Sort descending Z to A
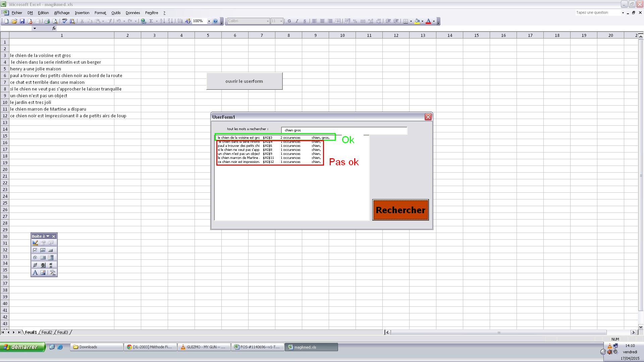 point(170,21)
